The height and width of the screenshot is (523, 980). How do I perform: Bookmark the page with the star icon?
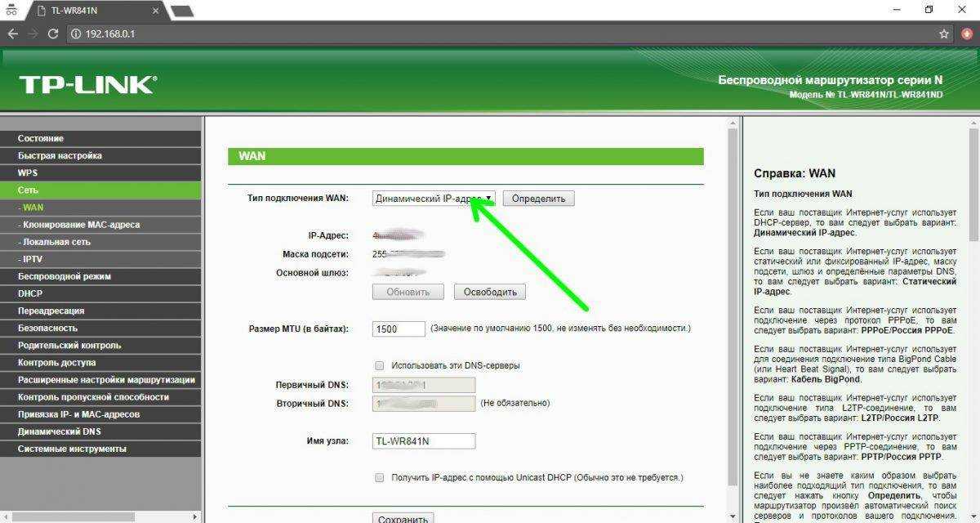[944, 34]
